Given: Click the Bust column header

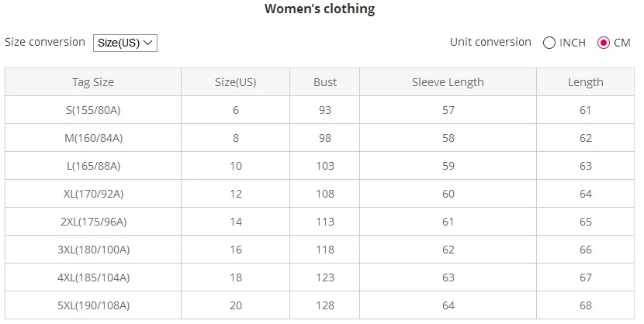Looking at the screenshot, I should tap(325, 82).
